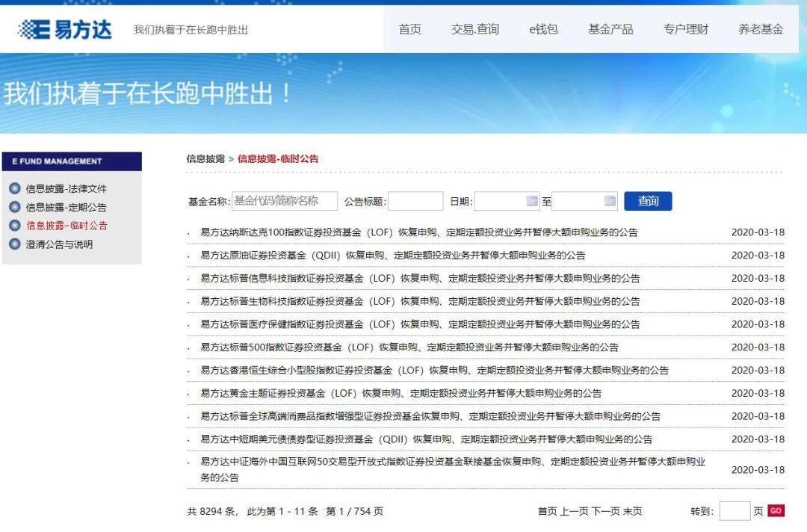The width and height of the screenshot is (807, 532).
Task: Click 信息披露-临时公告 breadcrumb
Action: [278, 158]
